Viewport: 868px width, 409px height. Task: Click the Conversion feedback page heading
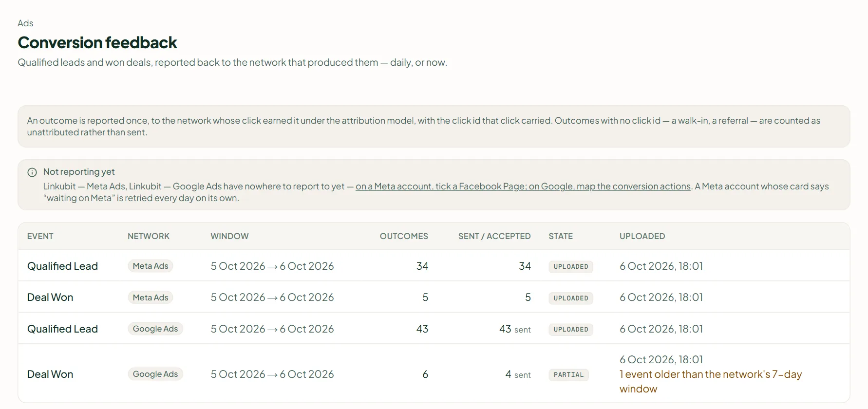(97, 43)
